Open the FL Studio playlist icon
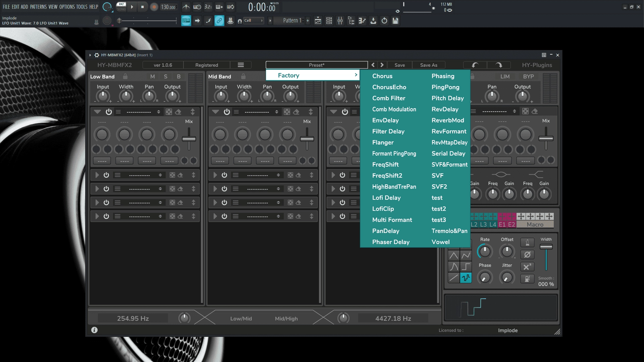This screenshot has width=644, height=362. coord(318,21)
